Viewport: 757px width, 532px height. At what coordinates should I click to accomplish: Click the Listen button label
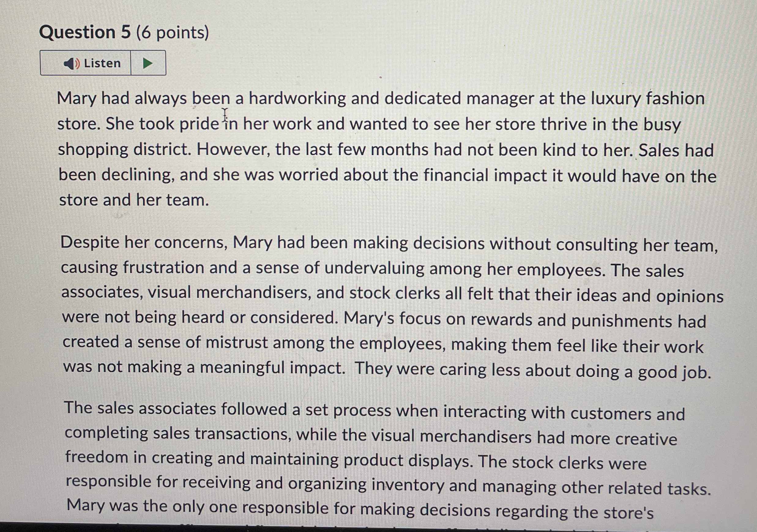click(102, 63)
